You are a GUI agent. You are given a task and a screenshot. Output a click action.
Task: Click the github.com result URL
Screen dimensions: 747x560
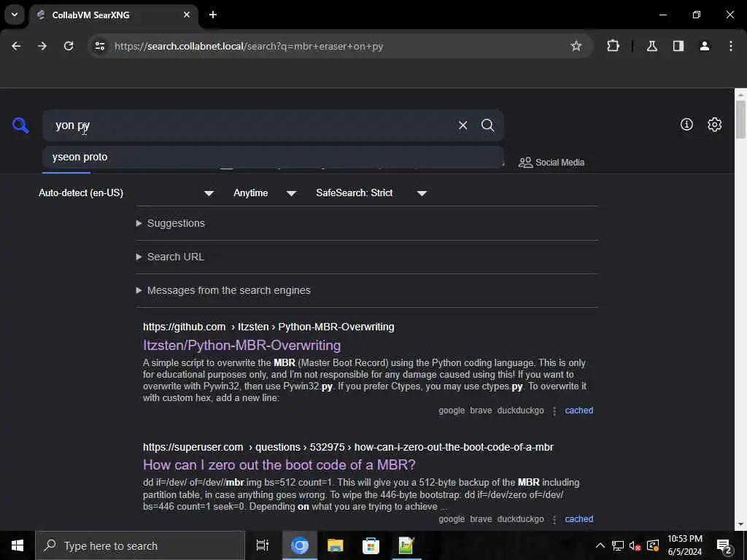click(268, 327)
